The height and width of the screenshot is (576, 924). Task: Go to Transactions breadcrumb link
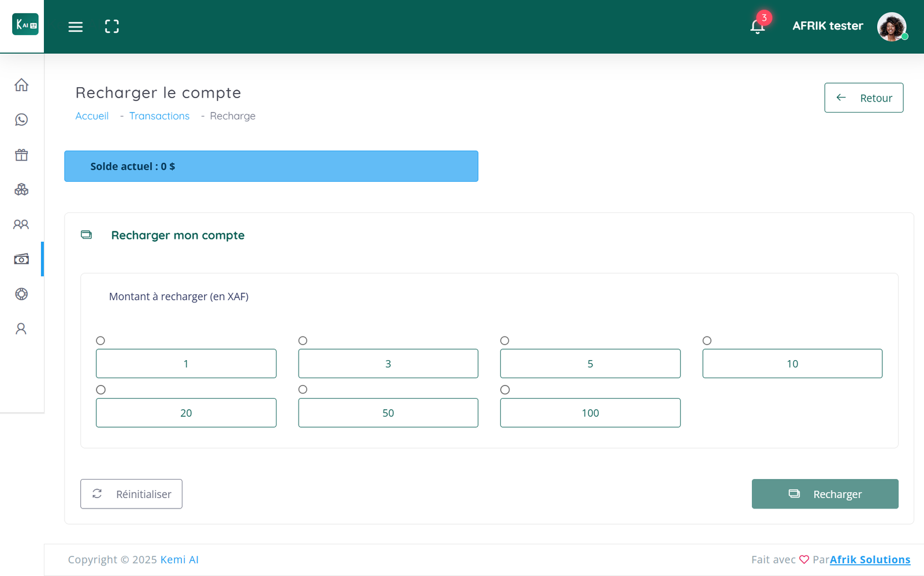coord(159,116)
